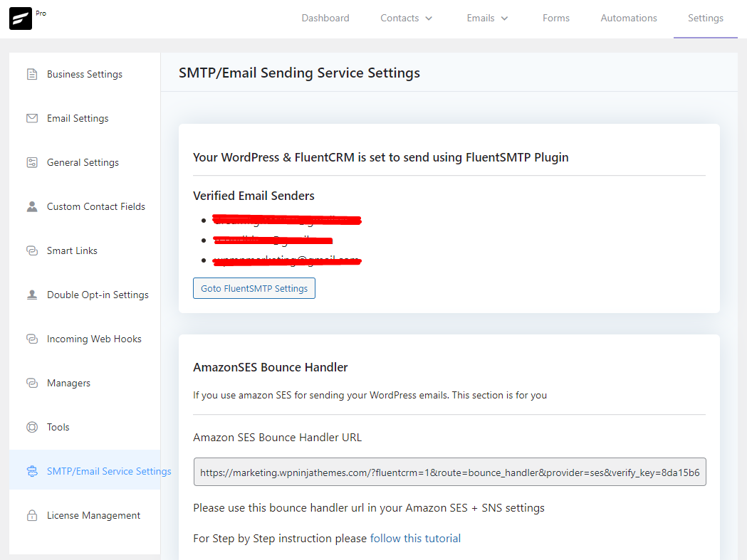Open the Dashboard tab
747x560 pixels.
[325, 18]
